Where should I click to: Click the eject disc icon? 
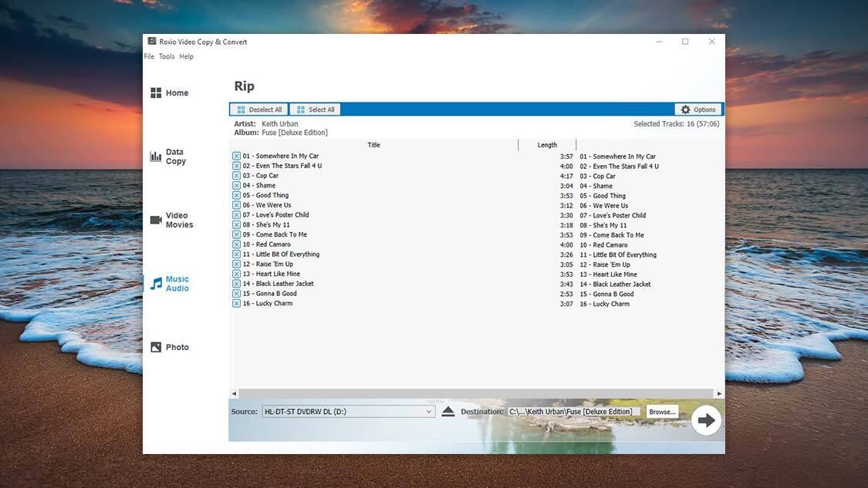coord(448,412)
